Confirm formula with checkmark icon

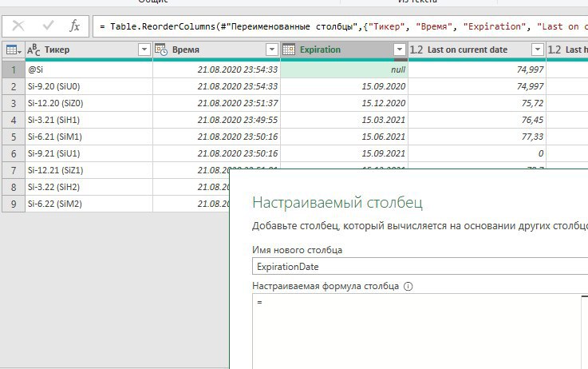point(48,26)
